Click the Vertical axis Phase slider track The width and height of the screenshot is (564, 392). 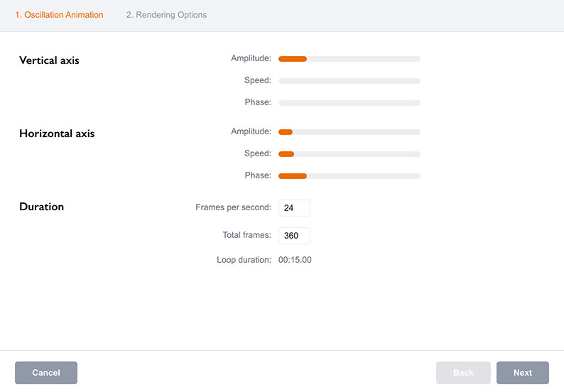point(349,103)
